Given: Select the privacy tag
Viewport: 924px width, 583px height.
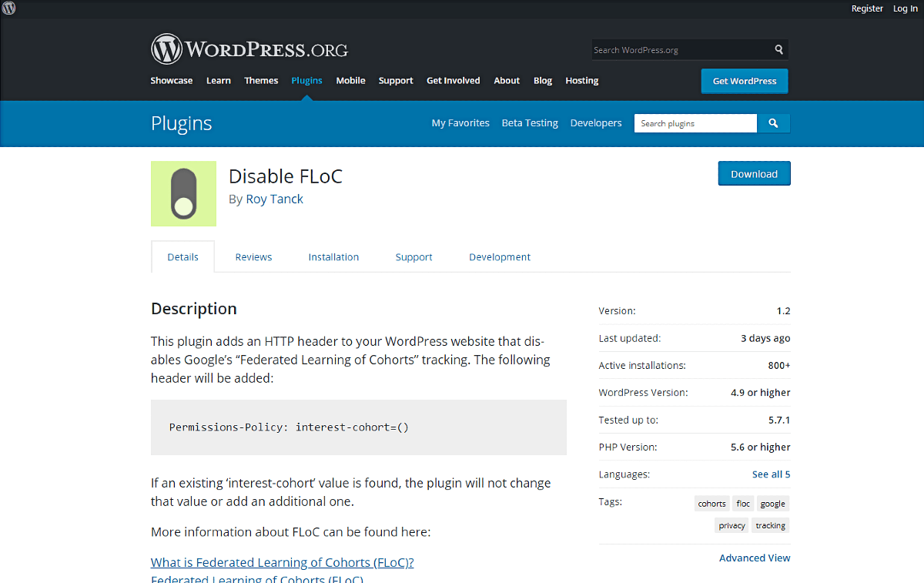Looking at the screenshot, I should (731, 525).
